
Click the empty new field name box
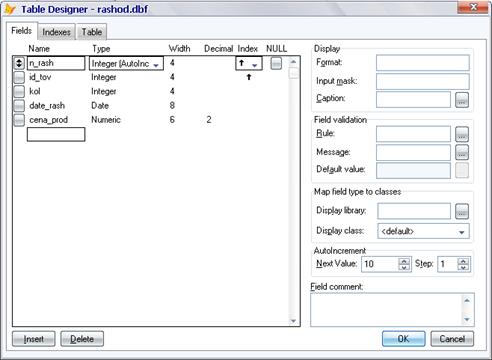tap(56, 134)
